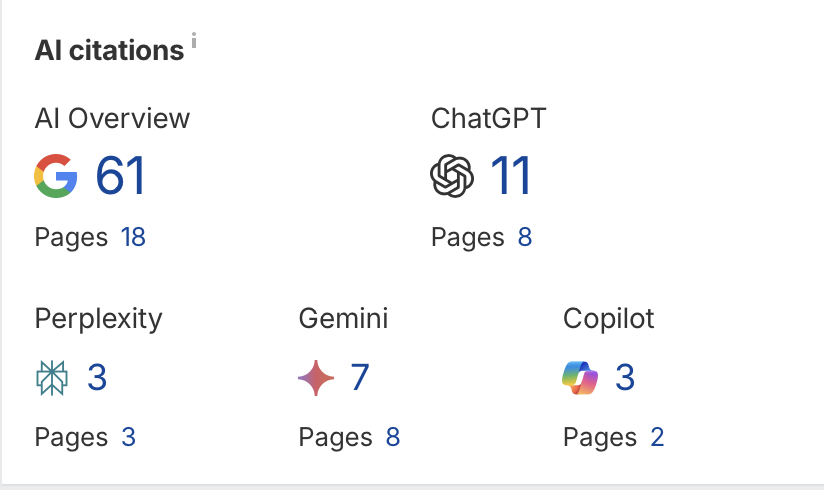This screenshot has width=824, height=490.
Task: Open the 3 Copilot citations
Action: coord(625,378)
